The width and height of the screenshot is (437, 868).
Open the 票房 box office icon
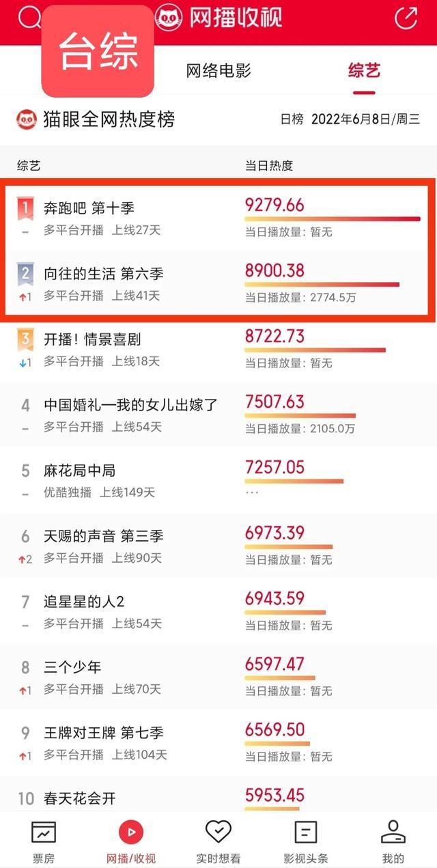coord(44,832)
